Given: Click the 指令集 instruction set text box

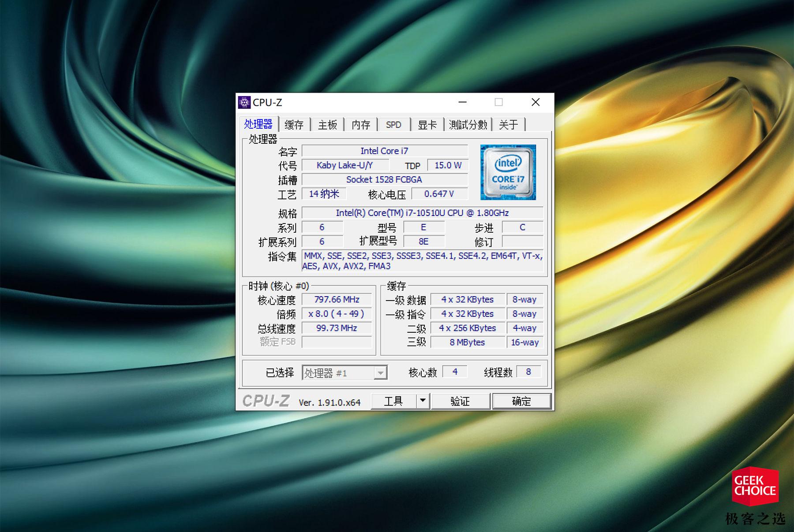Looking at the screenshot, I should [x=422, y=261].
